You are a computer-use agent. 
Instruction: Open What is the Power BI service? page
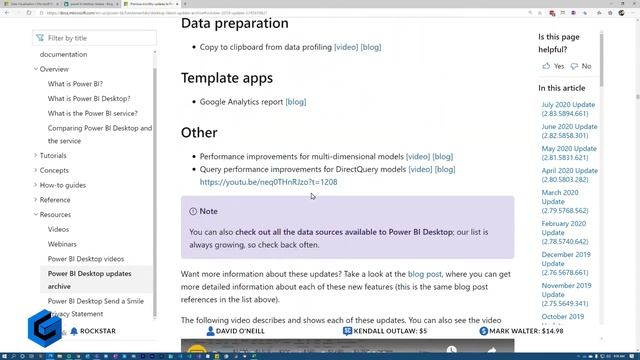(93, 113)
